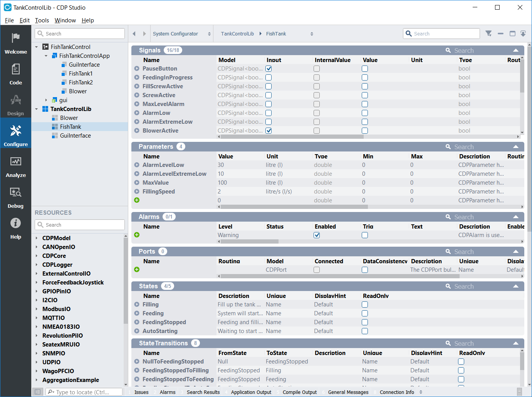Toggle BlowerActive Input checkbox

point(269,131)
